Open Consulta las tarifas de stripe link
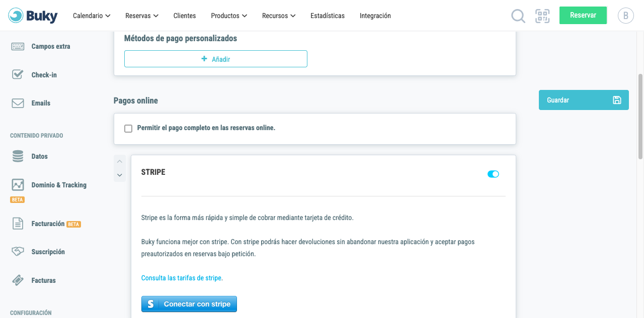The image size is (644, 318). click(x=182, y=278)
